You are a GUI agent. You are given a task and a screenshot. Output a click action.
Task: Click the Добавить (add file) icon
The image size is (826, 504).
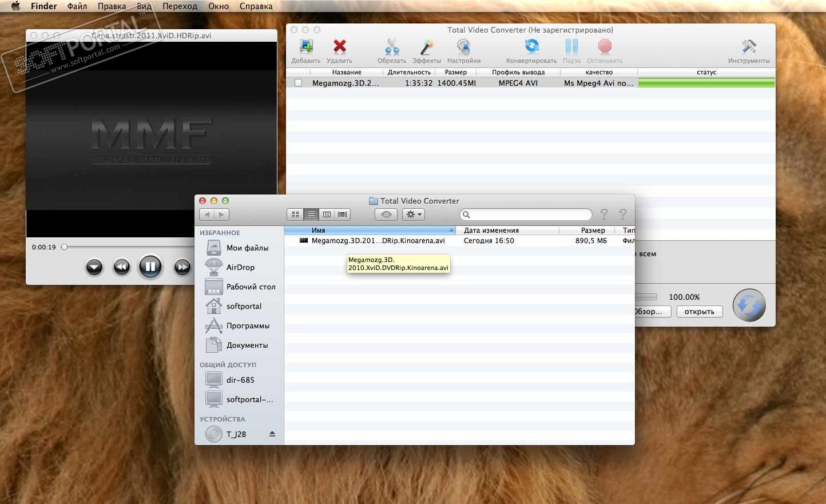click(x=306, y=47)
